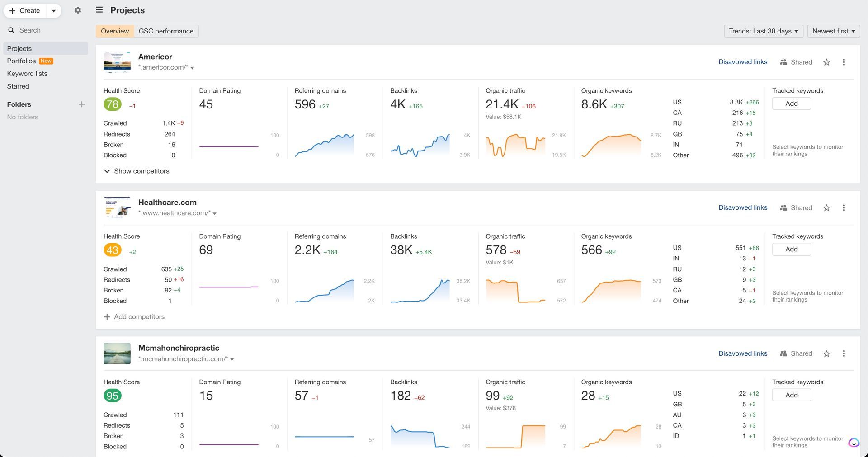868x457 pixels.
Task: Click the Shared people icon for Mcmahonchiropractic
Action: (x=783, y=354)
